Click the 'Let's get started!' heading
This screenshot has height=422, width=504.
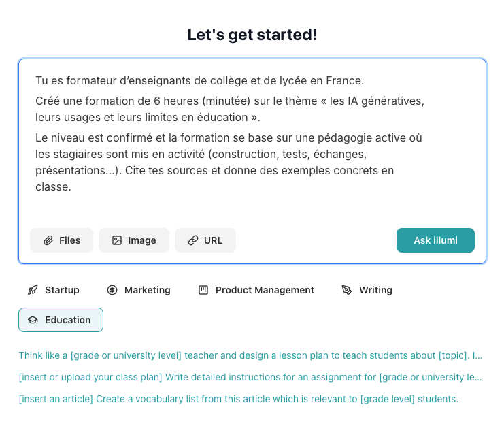[252, 35]
